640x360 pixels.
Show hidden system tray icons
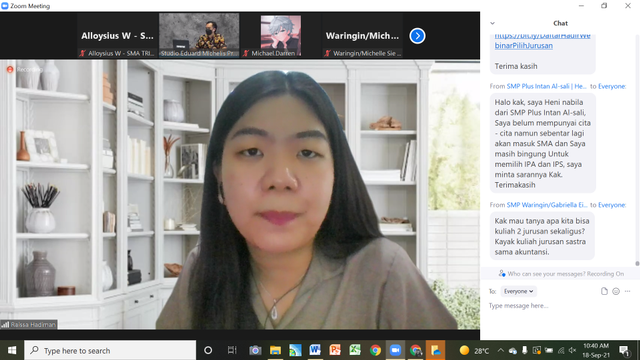[500, 350]
